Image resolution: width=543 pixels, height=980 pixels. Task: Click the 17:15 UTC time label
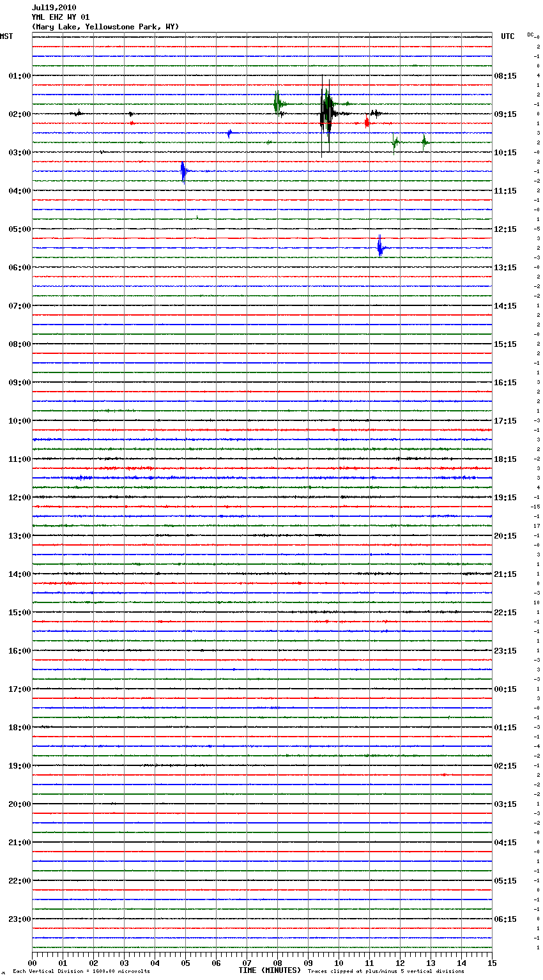505,420
